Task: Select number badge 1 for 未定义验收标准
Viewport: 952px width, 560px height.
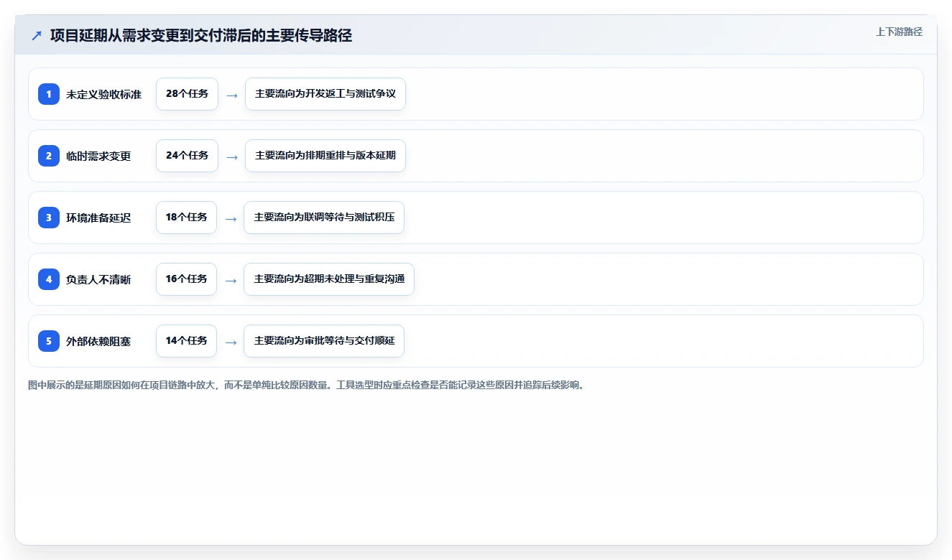Action: pyautogui.click(x=49, y=94)
